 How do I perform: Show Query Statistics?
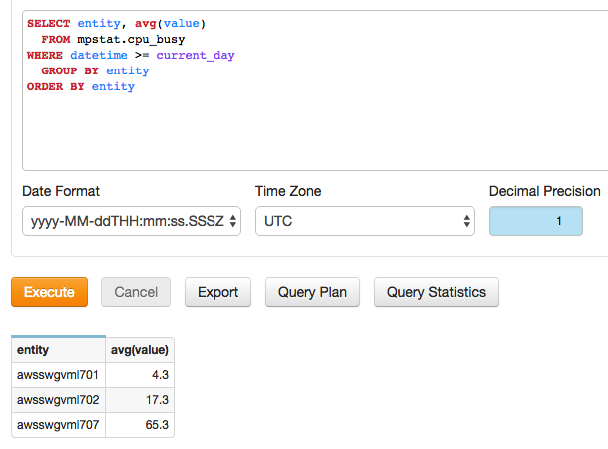pos(436,292)
